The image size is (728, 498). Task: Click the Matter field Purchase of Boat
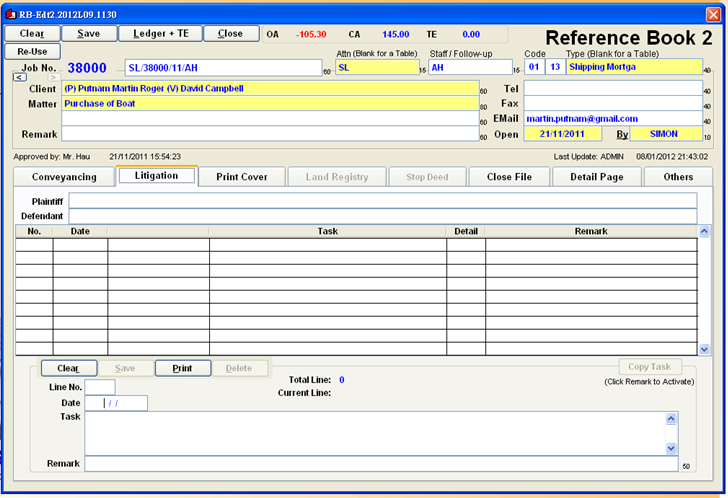(x=270, y=103)
